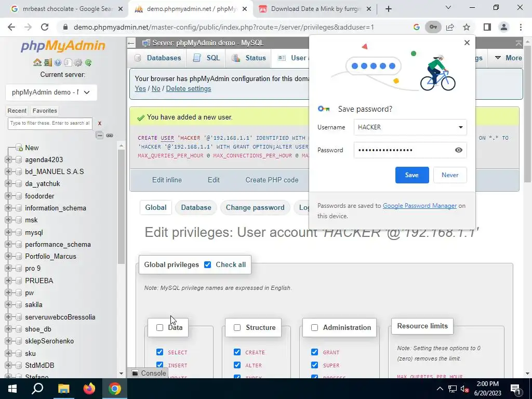The height and width of the screenshot is (399, 532).
Task: Collapse all tree nodes minus icon
Action: pyautogui.click(x=99, y=136)
